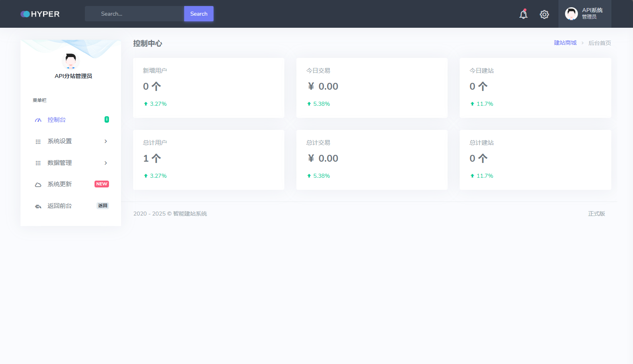This screenshot has width=633, height=364.
Task: Select the 控制台 menu item
Action: pyautogui.click(x=57, y=120)
